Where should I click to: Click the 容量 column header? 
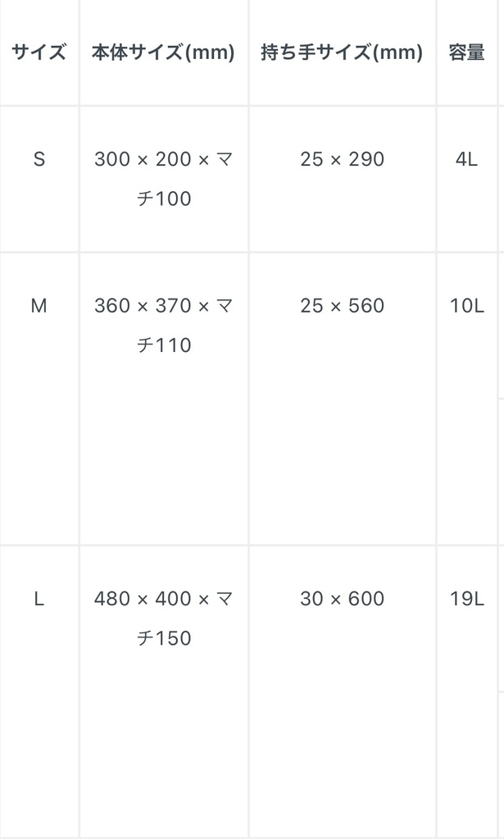[467, 53]
